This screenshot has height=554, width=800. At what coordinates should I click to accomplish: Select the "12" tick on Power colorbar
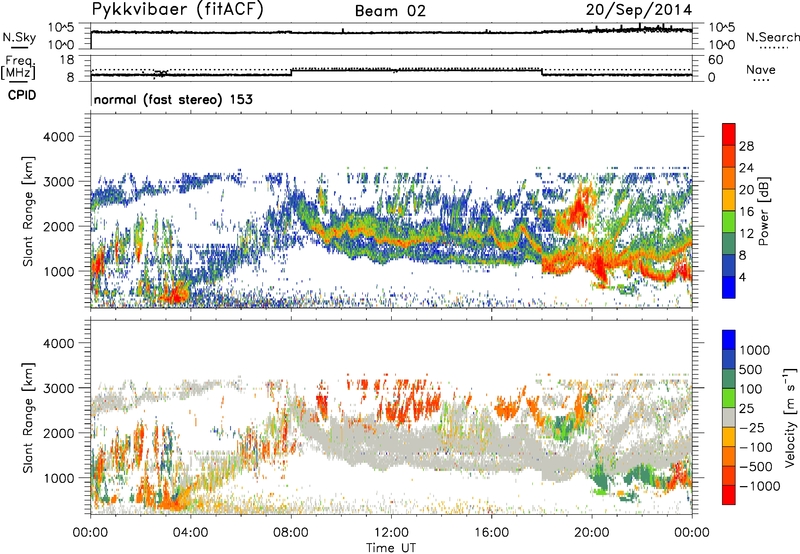point(746,234)
